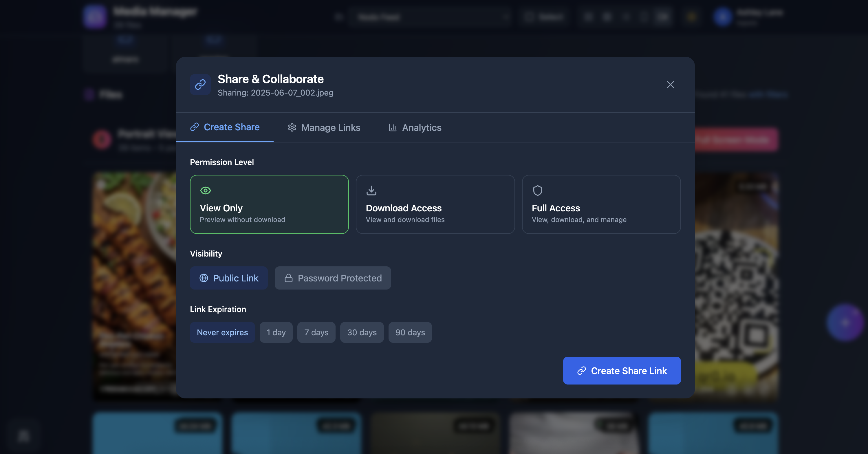Image resolution: width=868 pixels, height=454 pixels.
Task: Set visibility to Public Link
Action: point(229,278)
